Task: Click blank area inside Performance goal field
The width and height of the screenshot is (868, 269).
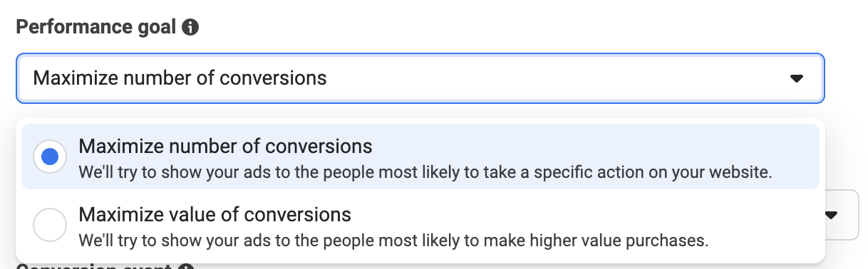Action: 556,78
